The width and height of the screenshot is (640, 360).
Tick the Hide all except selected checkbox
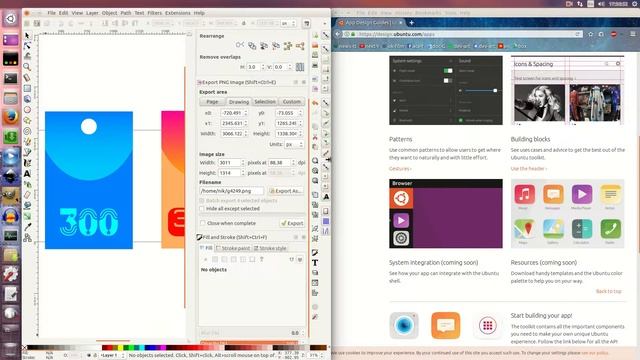pos(202,209)
